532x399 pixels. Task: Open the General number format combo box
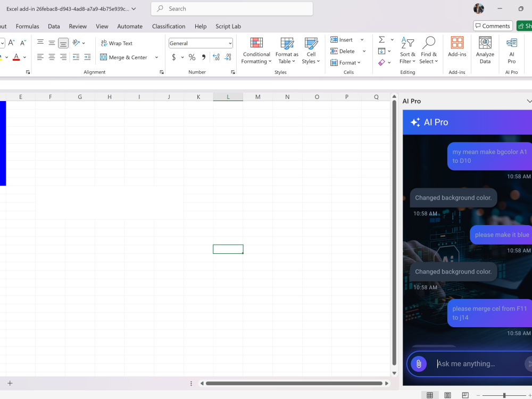point(201,43)
